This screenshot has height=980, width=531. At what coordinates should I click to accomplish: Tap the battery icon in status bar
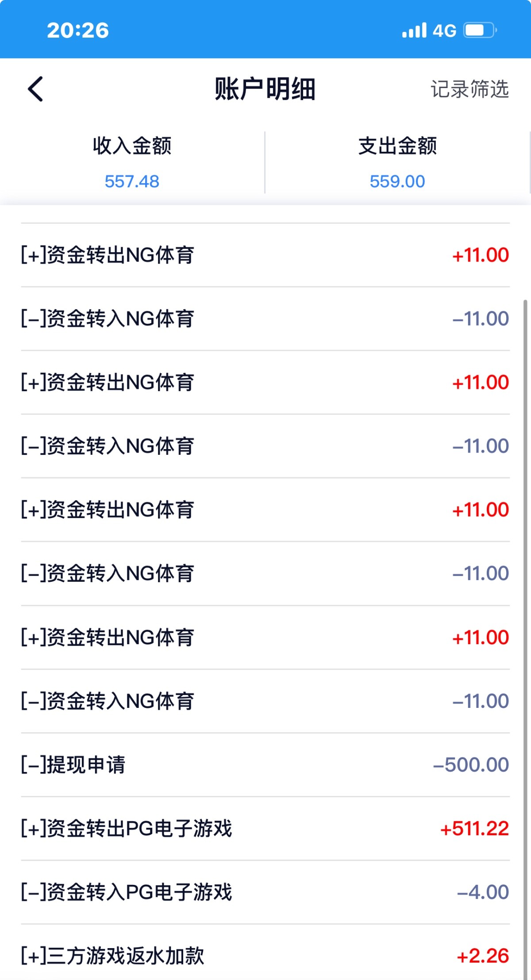(x=480, y=31)
